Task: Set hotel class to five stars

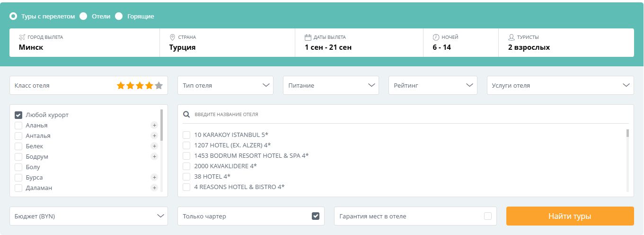Action: pos(159,86)
